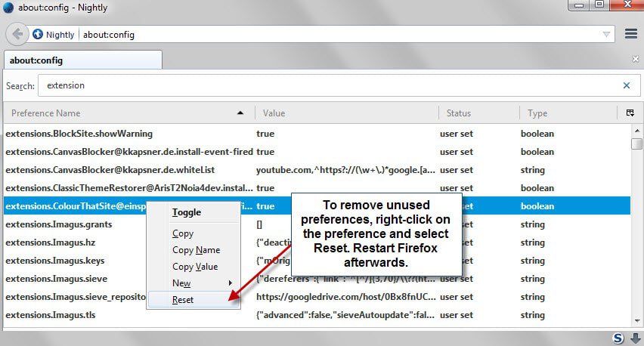This screenshot has height=346, width=644.
Task: Click the mail envelope status bar icon
Action: [x=633, y=338]
